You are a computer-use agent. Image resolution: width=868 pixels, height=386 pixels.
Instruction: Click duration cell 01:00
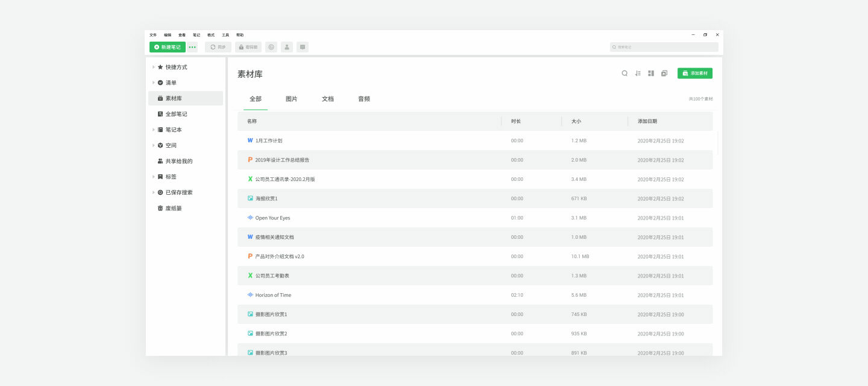(x=517, y=218)
